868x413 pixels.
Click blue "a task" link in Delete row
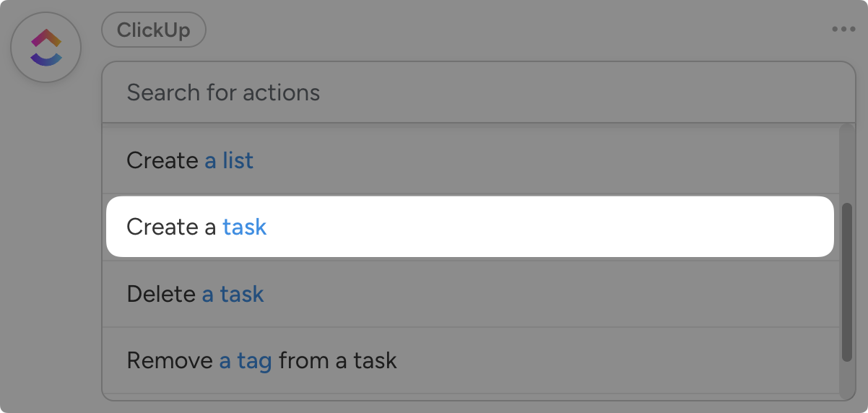pos(233,294)
